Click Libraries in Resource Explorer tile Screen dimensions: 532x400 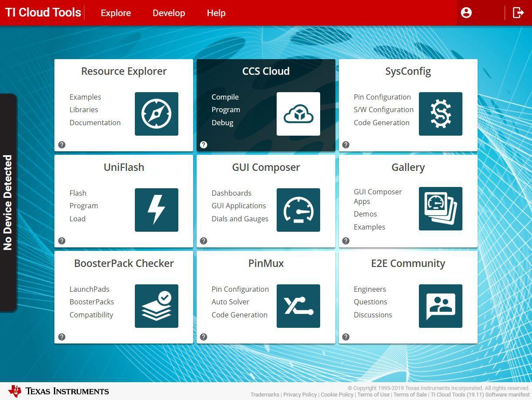click(x=84, y=110)
